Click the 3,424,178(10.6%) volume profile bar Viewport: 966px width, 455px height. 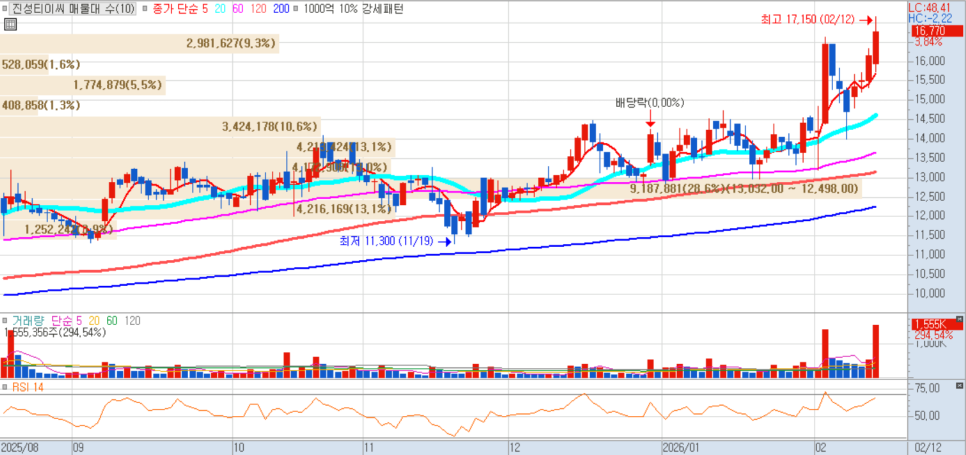pos(160,127)
